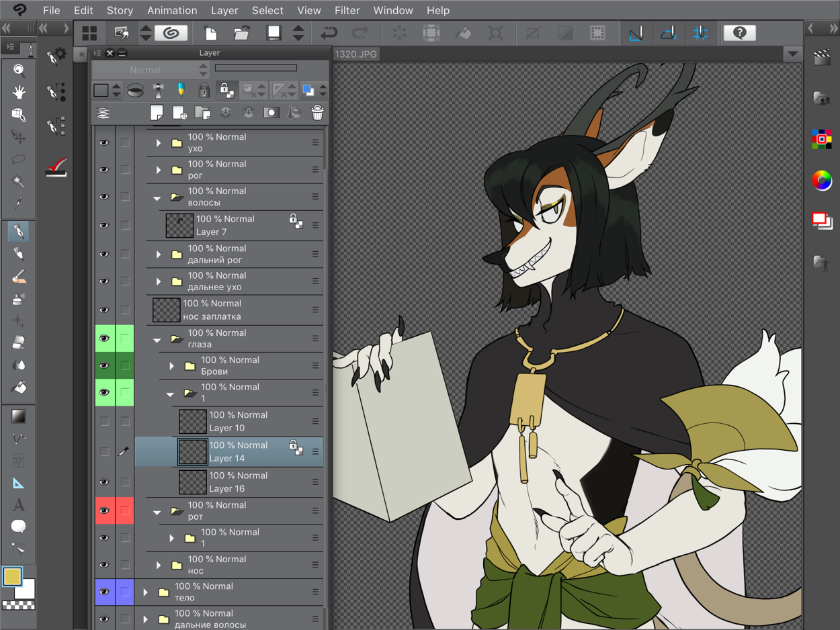Click the Undo arrow in toolbar
This screenshot has width=840, height=630.
(x=329, y=32)
